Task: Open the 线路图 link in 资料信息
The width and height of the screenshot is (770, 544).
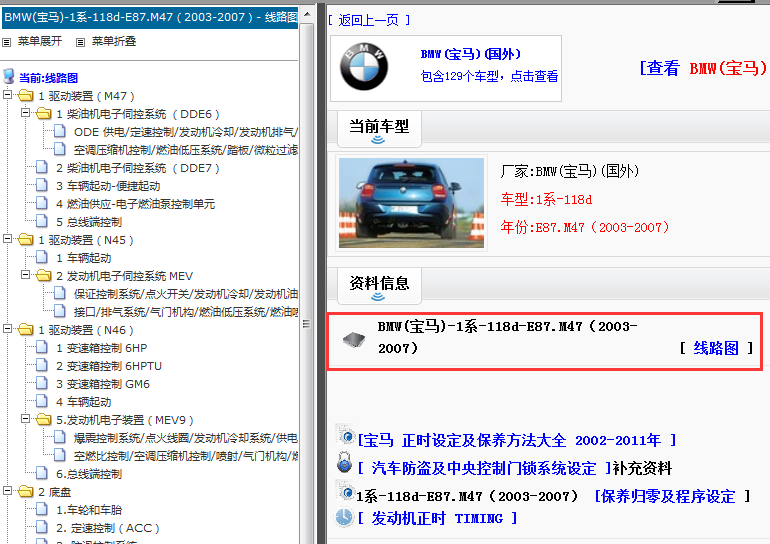Action: (x=716, y=348)
